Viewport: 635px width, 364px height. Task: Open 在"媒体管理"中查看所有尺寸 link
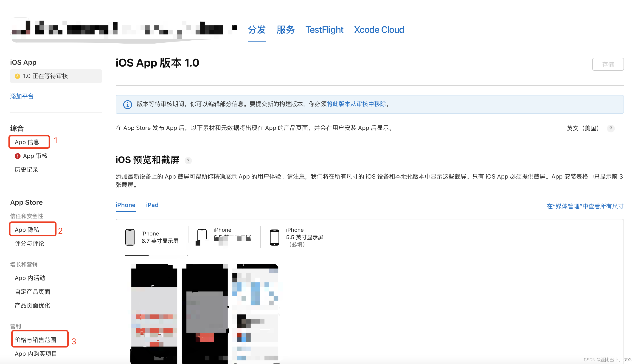point(585,206)
